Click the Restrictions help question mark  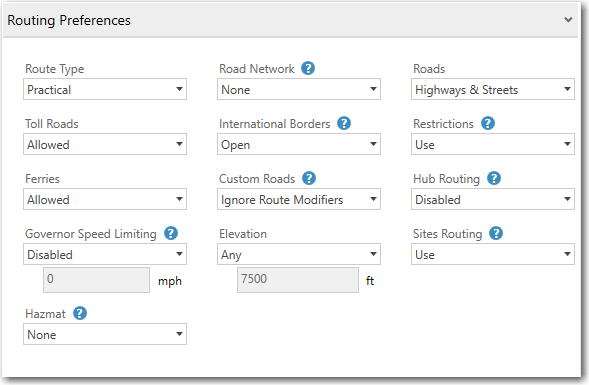488,123
